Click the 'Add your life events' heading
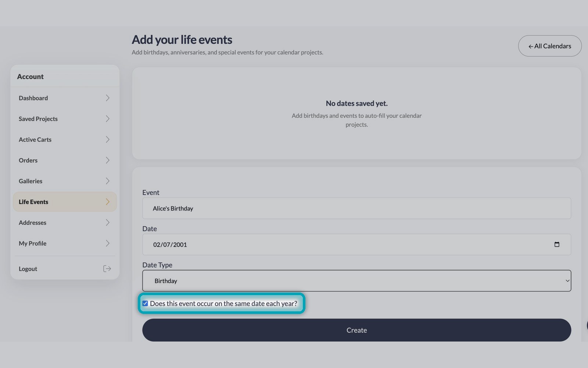The image size is (588, 368). [182, 39]
